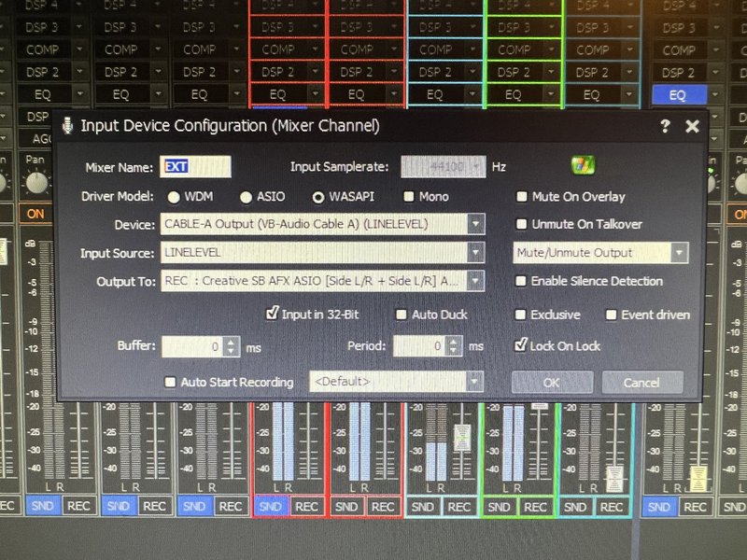
Task: Click the Buffer value field
Action: (x=192, y=346)
